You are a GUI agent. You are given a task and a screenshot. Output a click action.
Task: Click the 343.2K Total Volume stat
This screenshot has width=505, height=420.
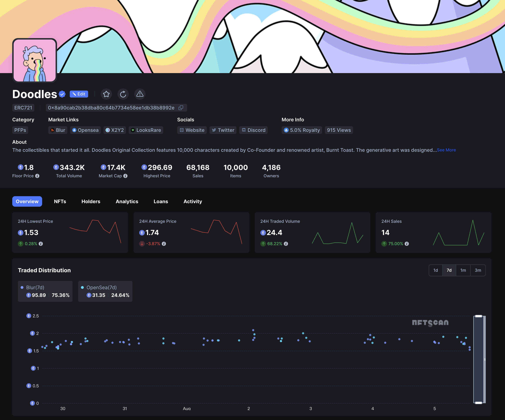(x=69, y=171)
